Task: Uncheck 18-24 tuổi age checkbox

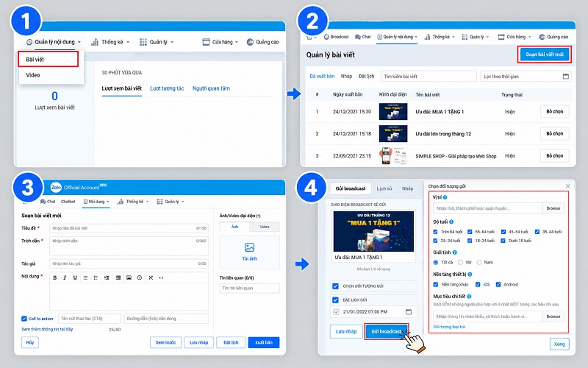Action: pyautogui.click(x=470, y=241)
